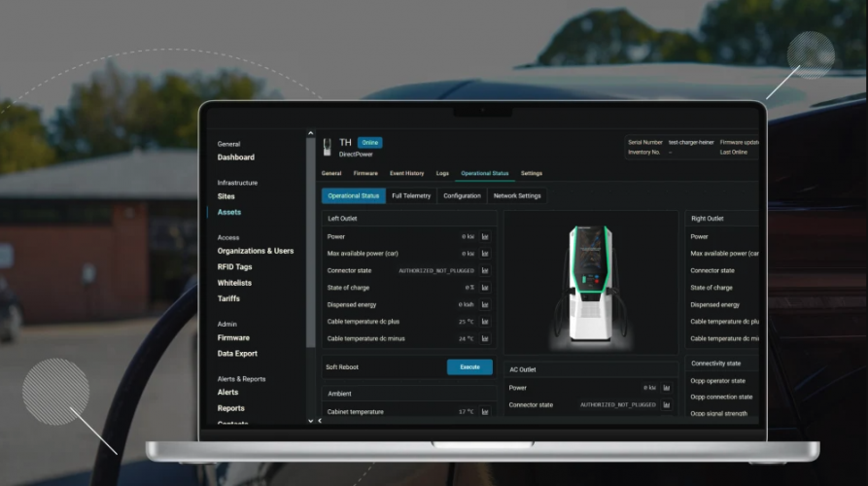
Task: Switch to the General tab
Action: tap(331, 173)
